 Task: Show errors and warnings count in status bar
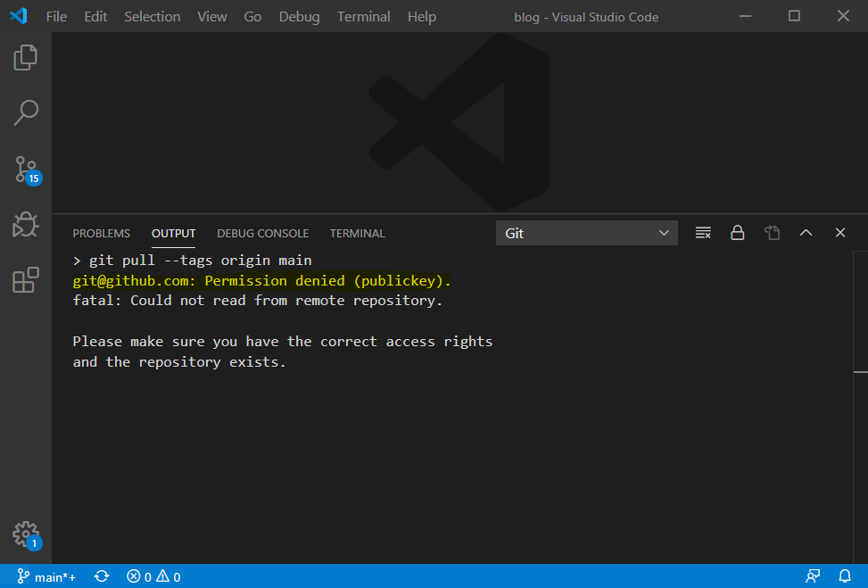(x=154, y=577)
